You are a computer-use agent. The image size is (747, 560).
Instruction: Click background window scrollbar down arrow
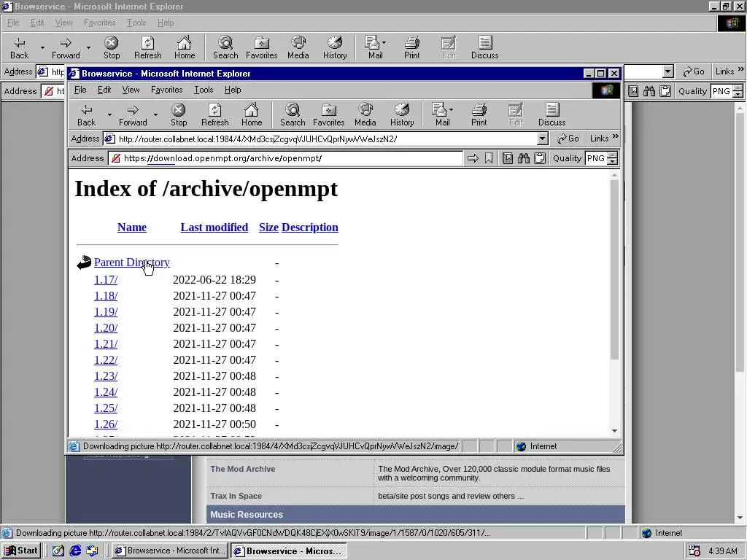click(x=740, y=518)
